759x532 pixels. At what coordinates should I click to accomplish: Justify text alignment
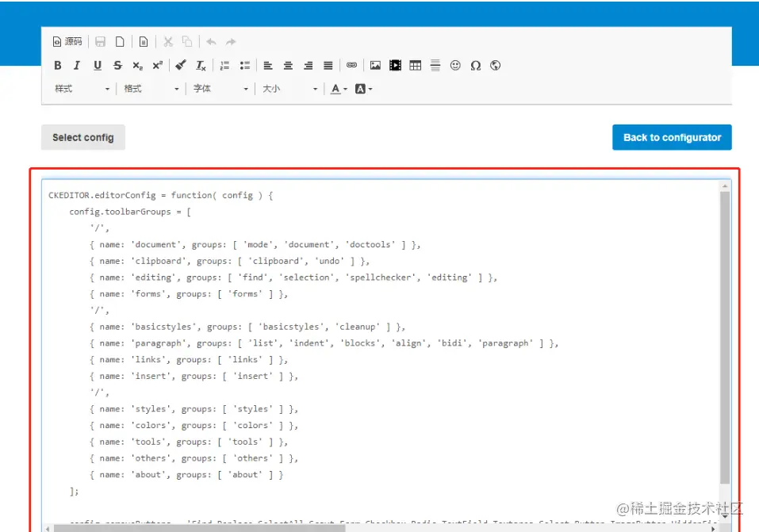coord(328,65)
